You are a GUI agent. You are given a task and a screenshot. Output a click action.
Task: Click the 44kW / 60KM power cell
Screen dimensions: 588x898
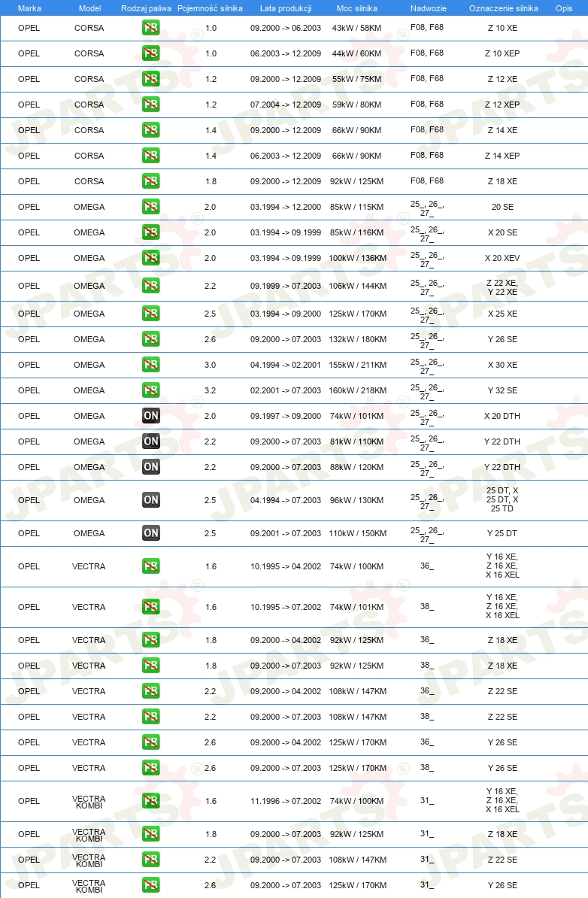click(x=356, y=54)
